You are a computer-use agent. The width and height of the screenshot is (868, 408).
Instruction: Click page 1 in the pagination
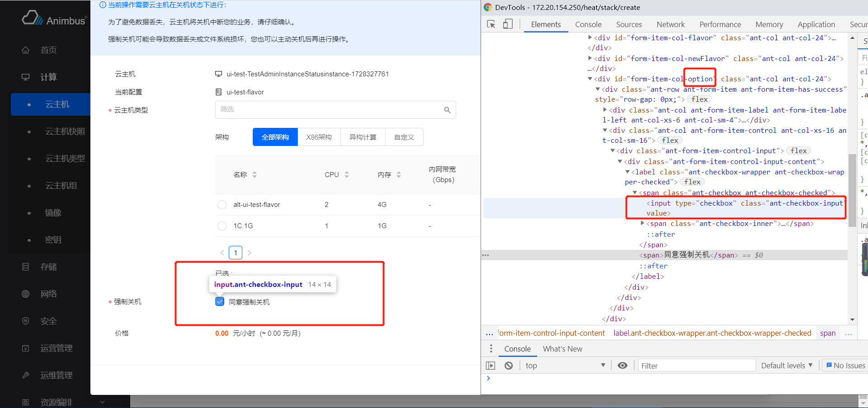(x=236, y=253)
